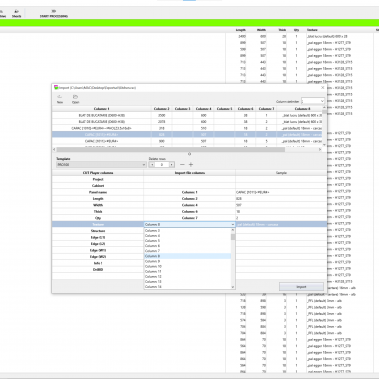This screenshot has width=379, height=379.
Task: Click the green progress bar in main window
Action: tap(189, 23)
